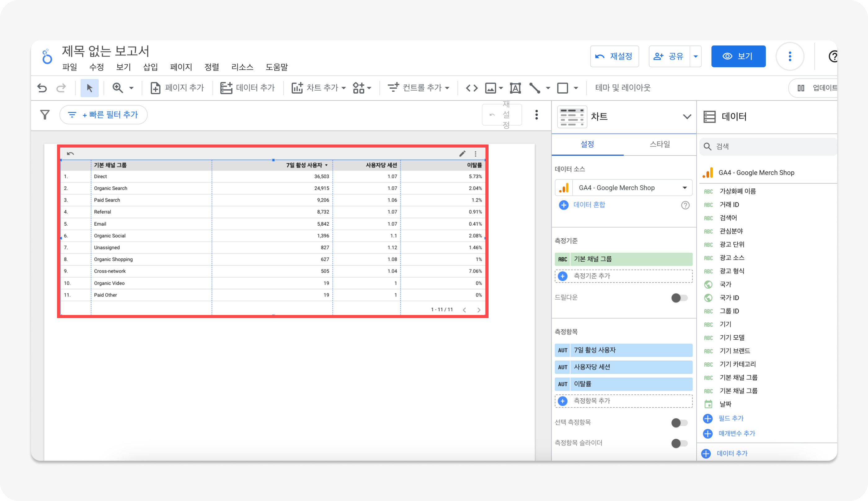The width and height of the screenshot is (868, 501).
Task: Select the line drawing tool
Action: tap(535, 88)
